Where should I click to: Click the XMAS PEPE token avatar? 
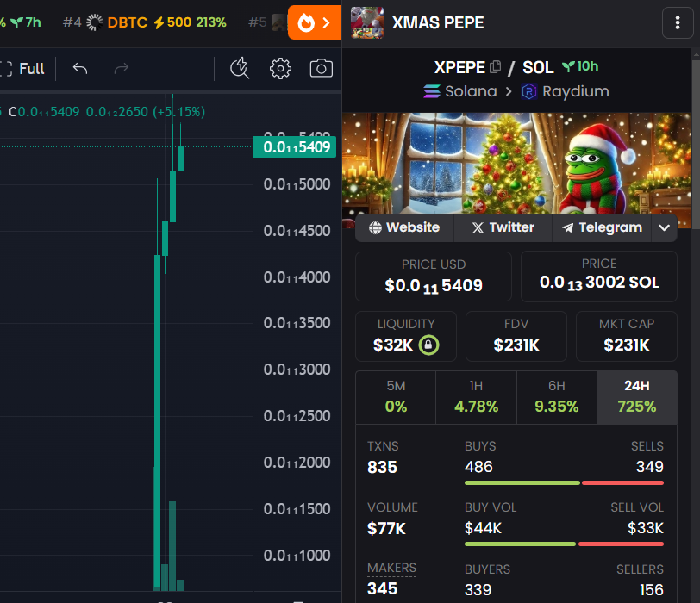(x=367, y=22)
